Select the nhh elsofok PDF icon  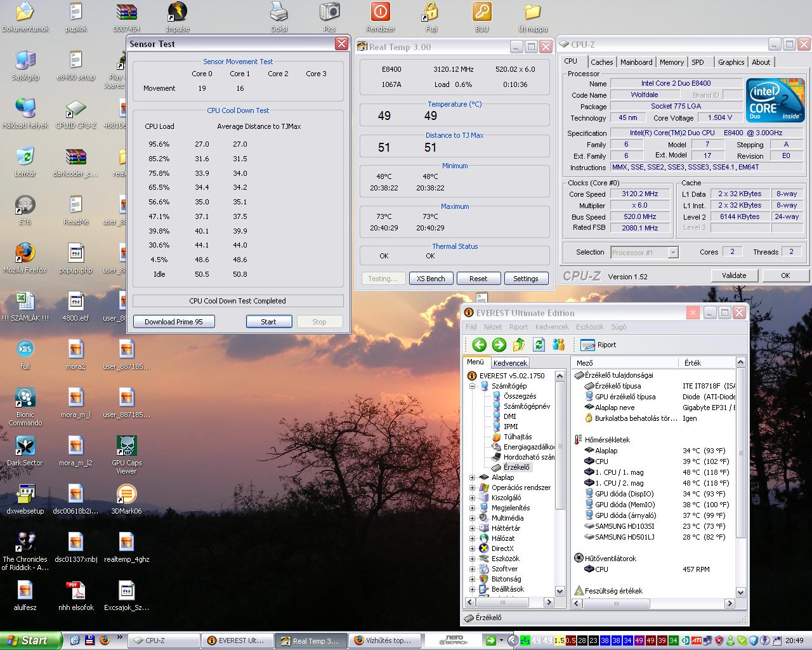75,595
